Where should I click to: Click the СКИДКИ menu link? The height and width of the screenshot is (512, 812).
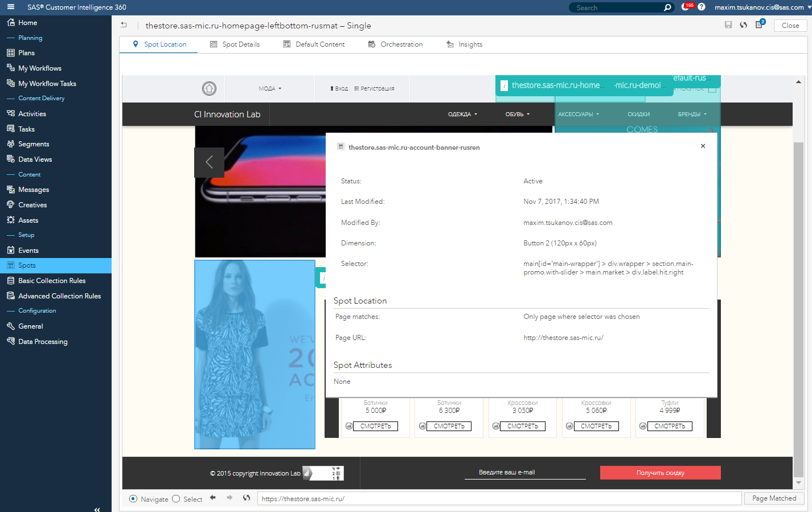[638, 114]
